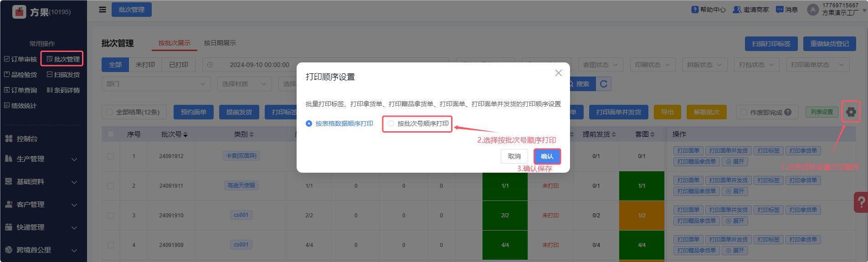Check the row for batch 24091909
The height and width of the screenshot is (262, 868).
click(111, 245)
